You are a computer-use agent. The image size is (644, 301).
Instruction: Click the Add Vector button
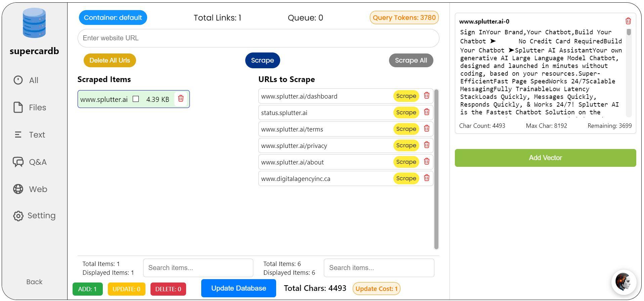pos(545,158)
